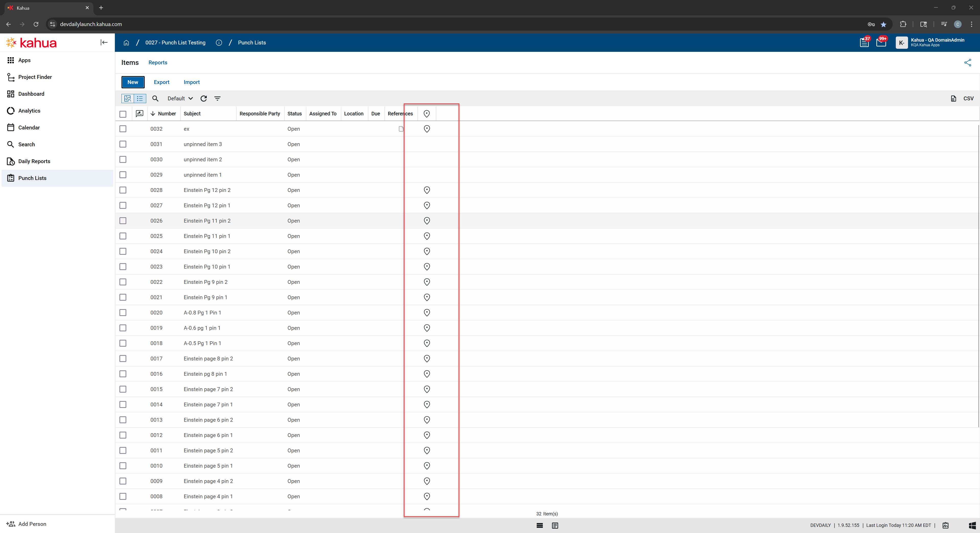This screenshot has height=533, width=980.
Task: Select checkbox for item 0032
Action: point(123,129)
